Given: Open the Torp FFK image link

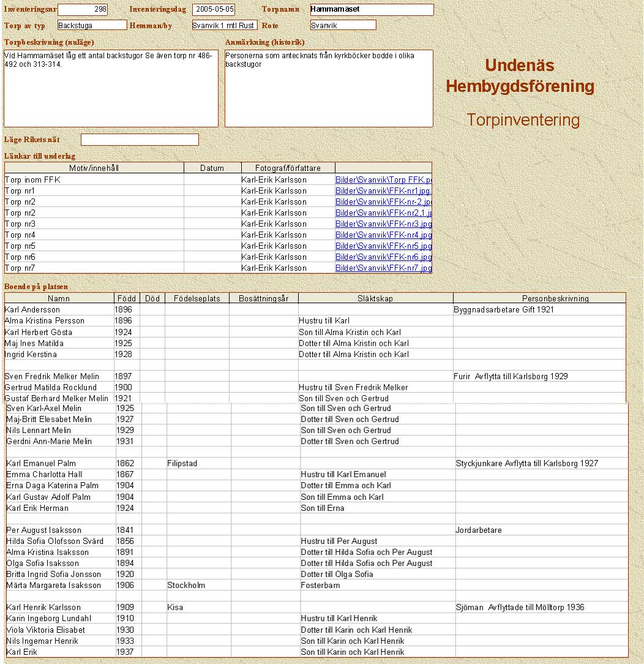Looking at the screenshot, I should coord(383,180).
